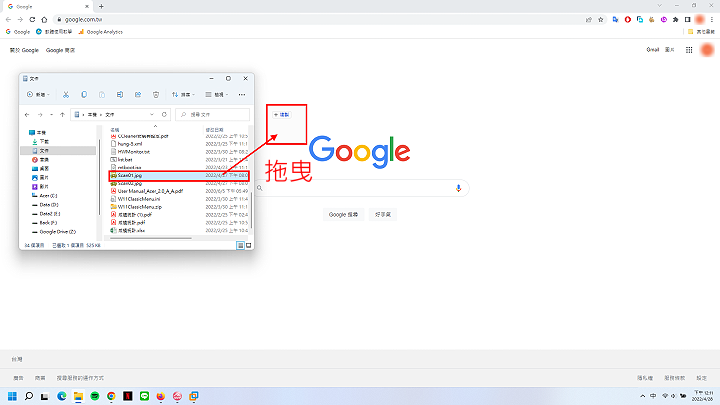Click the Chrome address bar

click(x=321, y=20)
